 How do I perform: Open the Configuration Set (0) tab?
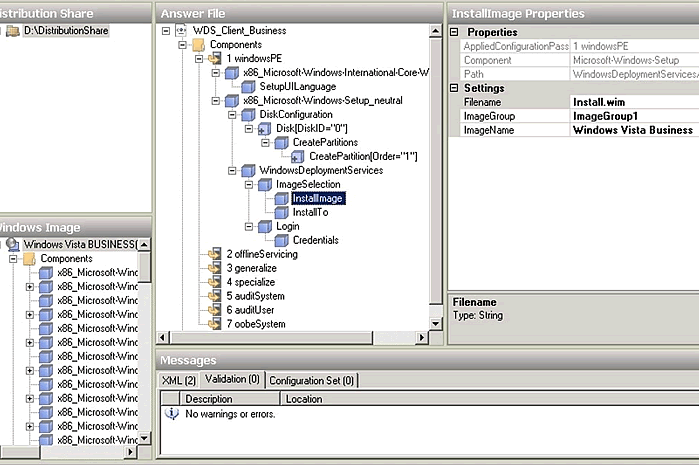[312, 380]
